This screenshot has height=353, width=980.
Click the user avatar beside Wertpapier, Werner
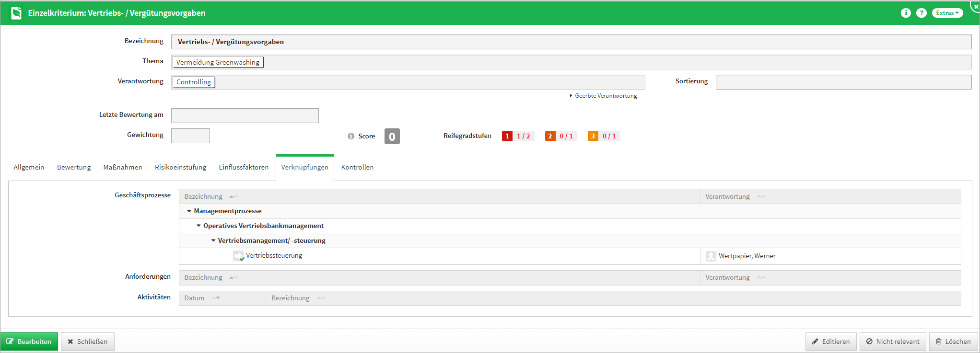tap(711, 256)
